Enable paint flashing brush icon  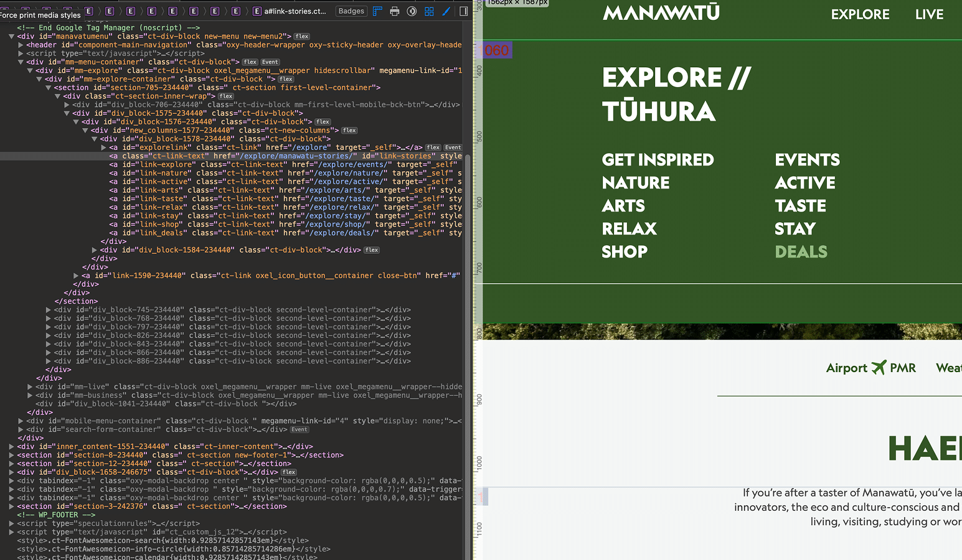tap(446, 11)
